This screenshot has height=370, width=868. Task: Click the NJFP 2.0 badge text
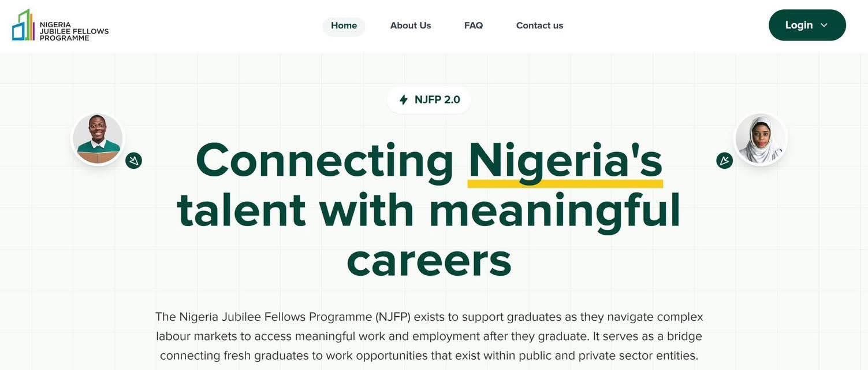(x=437, y=99)
